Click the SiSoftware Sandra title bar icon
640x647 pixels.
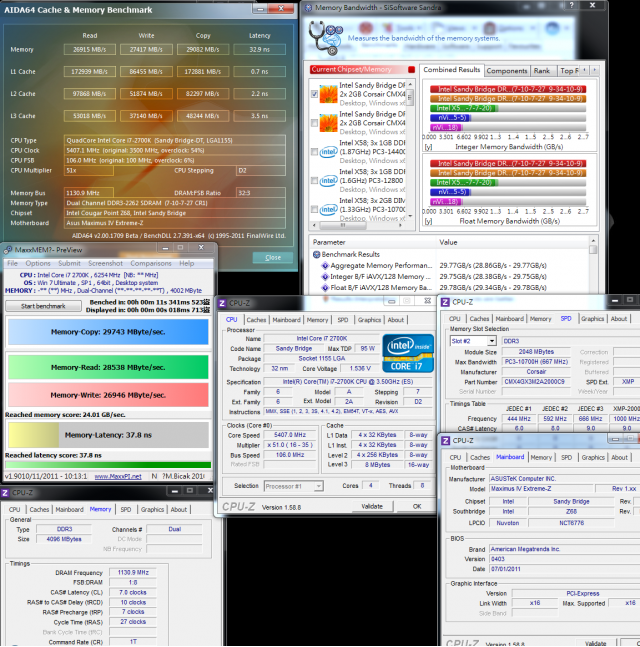pos(308,7)
